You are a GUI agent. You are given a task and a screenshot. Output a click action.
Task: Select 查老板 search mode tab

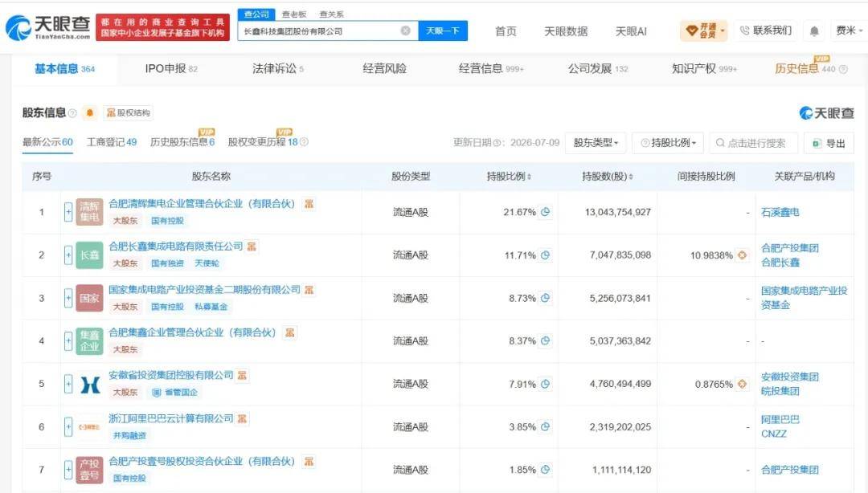[x=294, y=14]
